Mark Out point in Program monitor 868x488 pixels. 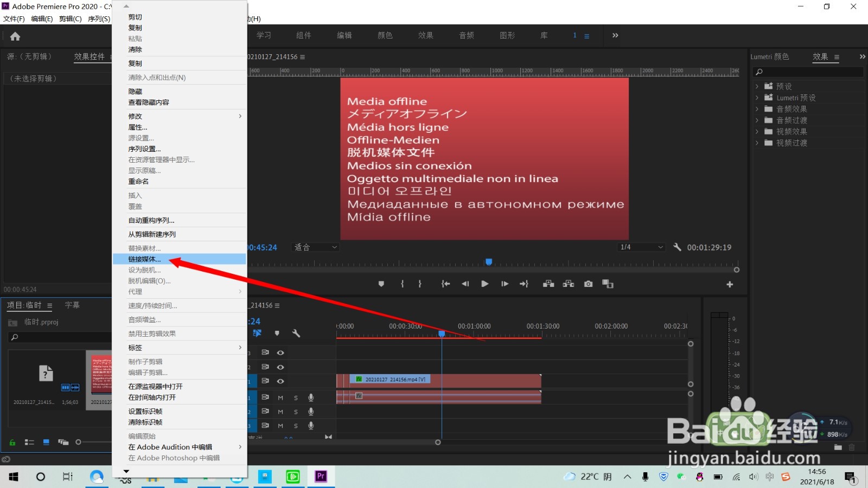click(x=420, y=284)
